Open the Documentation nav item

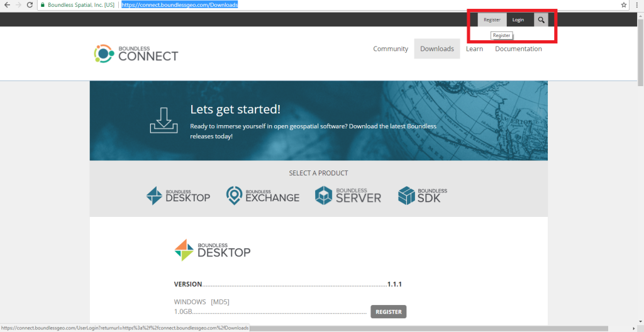[x=518, y=49]
